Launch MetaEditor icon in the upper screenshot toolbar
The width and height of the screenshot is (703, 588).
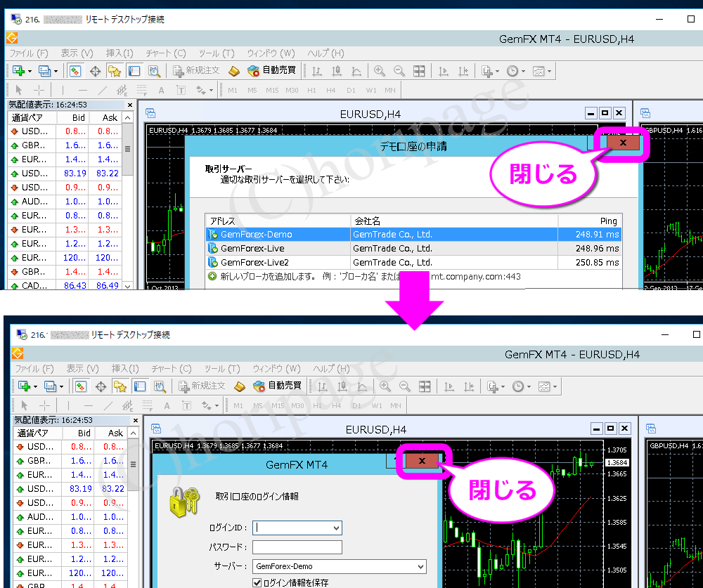(234, 71)
